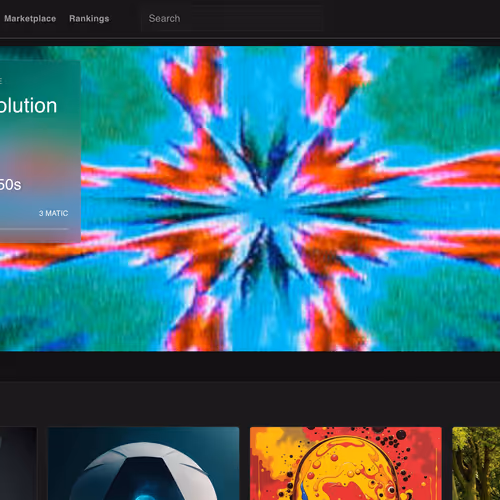This screenshot has width=500, height=500.
Task: Click the Search placeholder text
Action: (164, 19)
